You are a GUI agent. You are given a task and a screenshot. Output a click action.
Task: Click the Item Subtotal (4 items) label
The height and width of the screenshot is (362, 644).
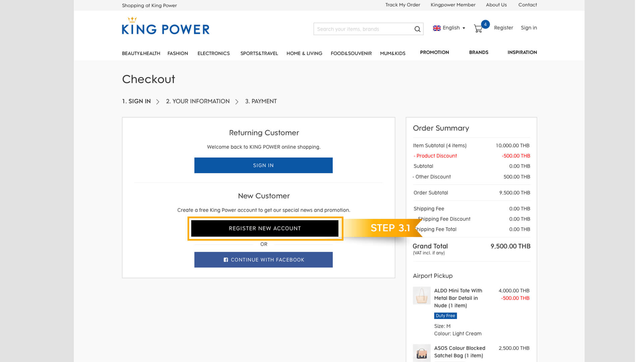439,145
